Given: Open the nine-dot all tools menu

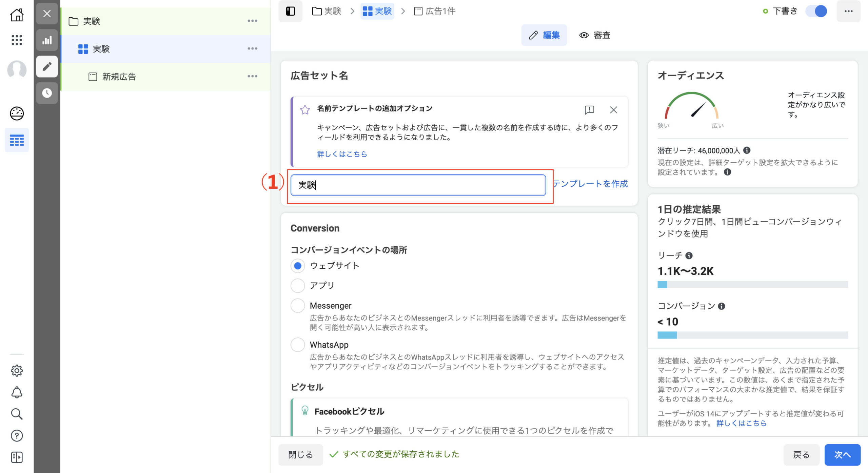Looking at the screenshot, I should click(17, 40).
